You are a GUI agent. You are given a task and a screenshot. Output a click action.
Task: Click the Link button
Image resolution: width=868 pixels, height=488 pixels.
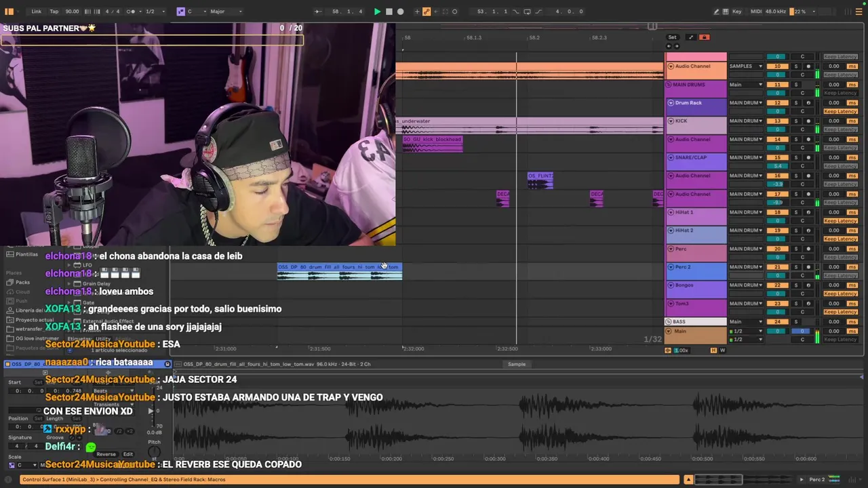point(37,12)
